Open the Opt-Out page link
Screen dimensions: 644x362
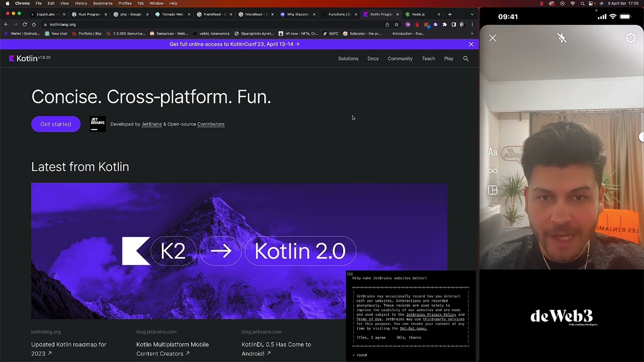tap(414, 328)
